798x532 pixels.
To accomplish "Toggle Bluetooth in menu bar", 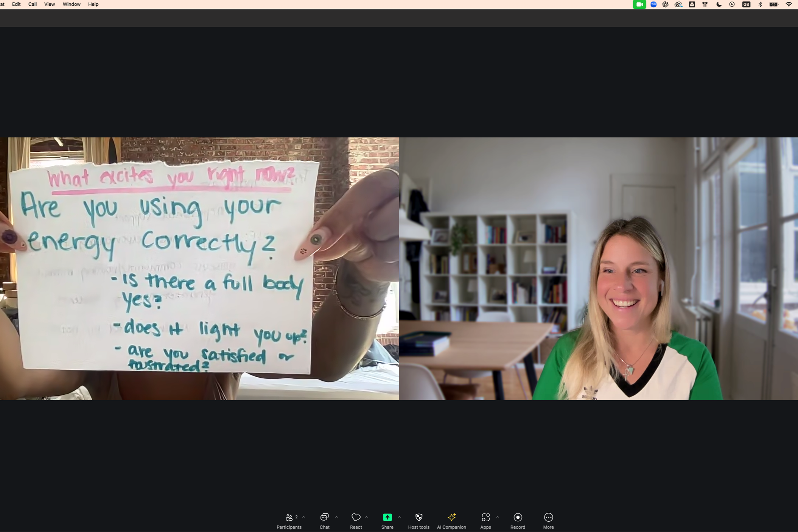I will pyautogui.click(x=760, y=5).
